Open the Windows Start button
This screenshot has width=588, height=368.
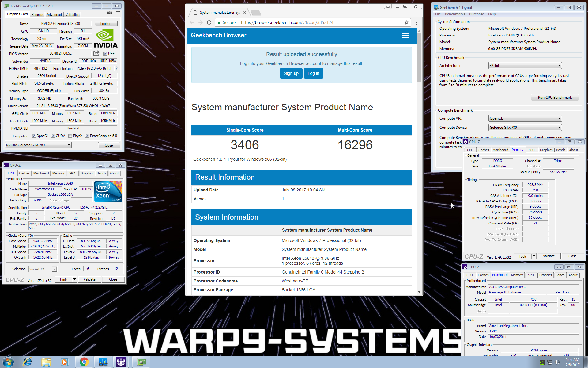(x=8, y=362)
